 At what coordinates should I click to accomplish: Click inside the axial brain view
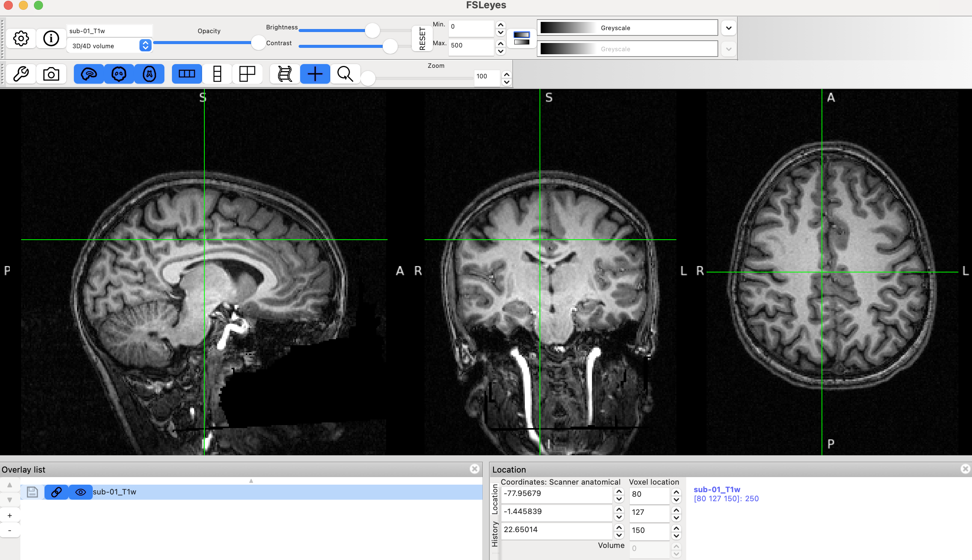832,272
